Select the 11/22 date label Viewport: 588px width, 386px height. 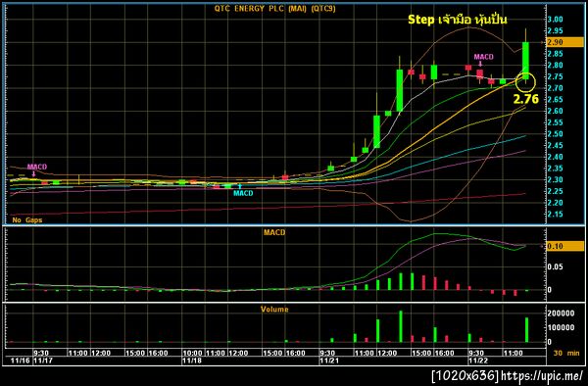tap(478, 361)
